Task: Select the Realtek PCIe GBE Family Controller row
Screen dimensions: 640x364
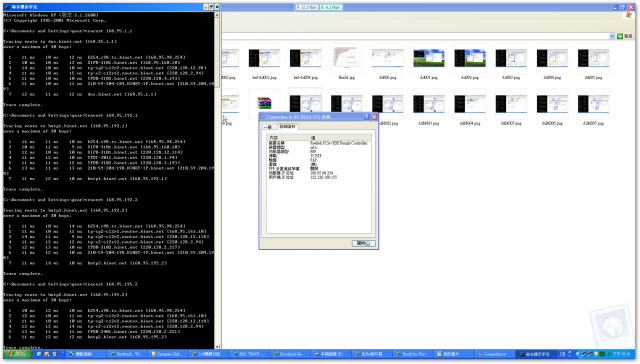Action: click(x=319, y=143)
